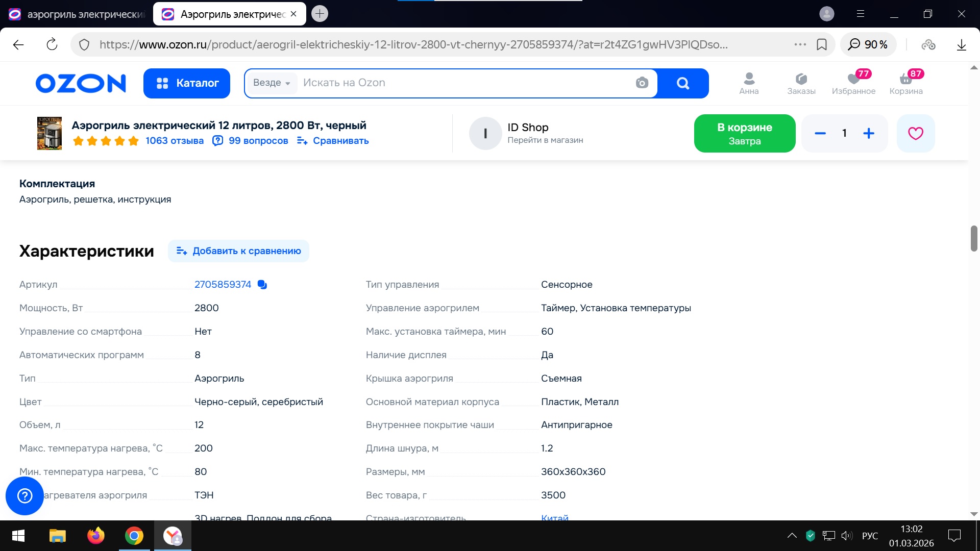Image resolution: width=980 pixels, height=551 pixels.
Task: Increase quantity with plus button
Action: [x=868, y=133]
